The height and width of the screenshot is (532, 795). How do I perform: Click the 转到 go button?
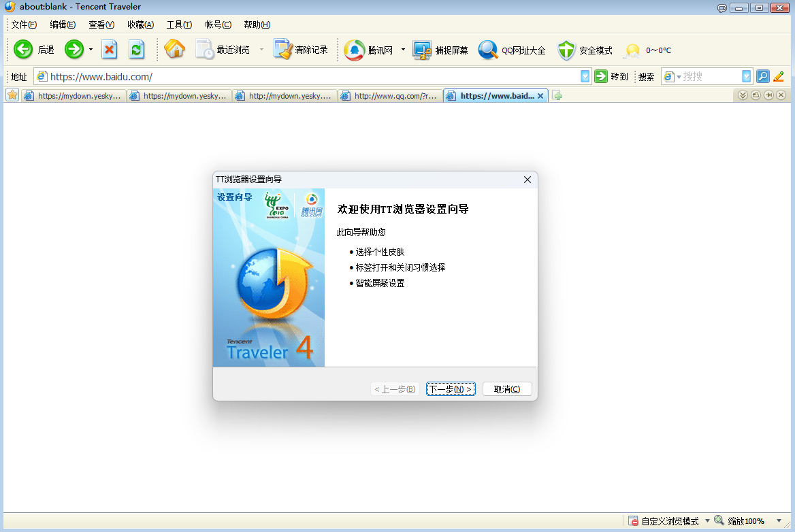click(611, 76)
